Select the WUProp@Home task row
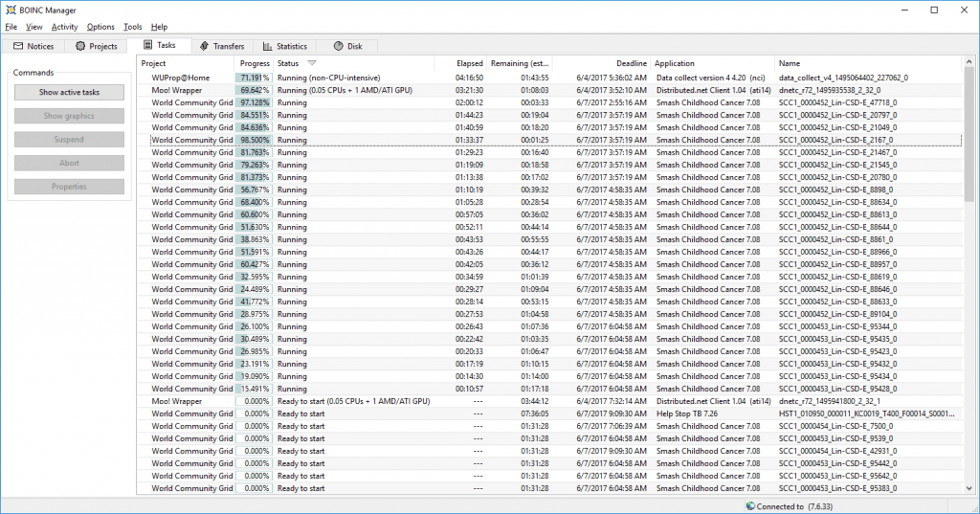Screen dimensions: 980x514 550,78
